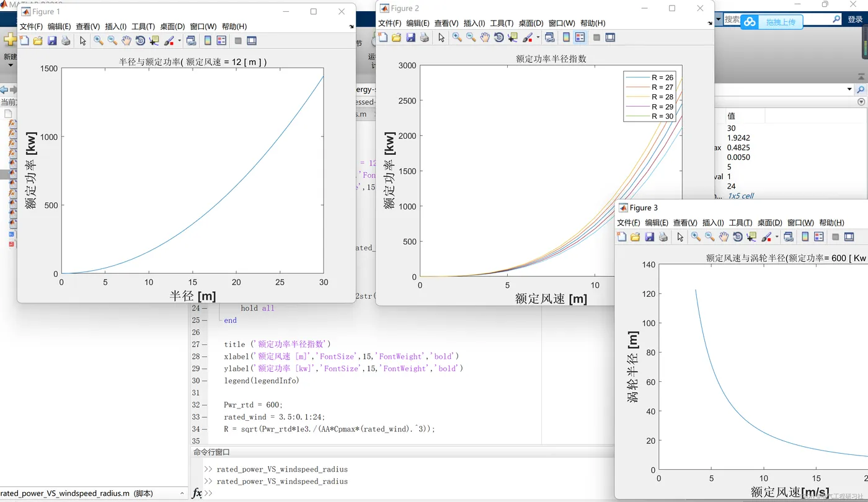Select the Pan hand tool in Figure 3

tap(724, 237)
